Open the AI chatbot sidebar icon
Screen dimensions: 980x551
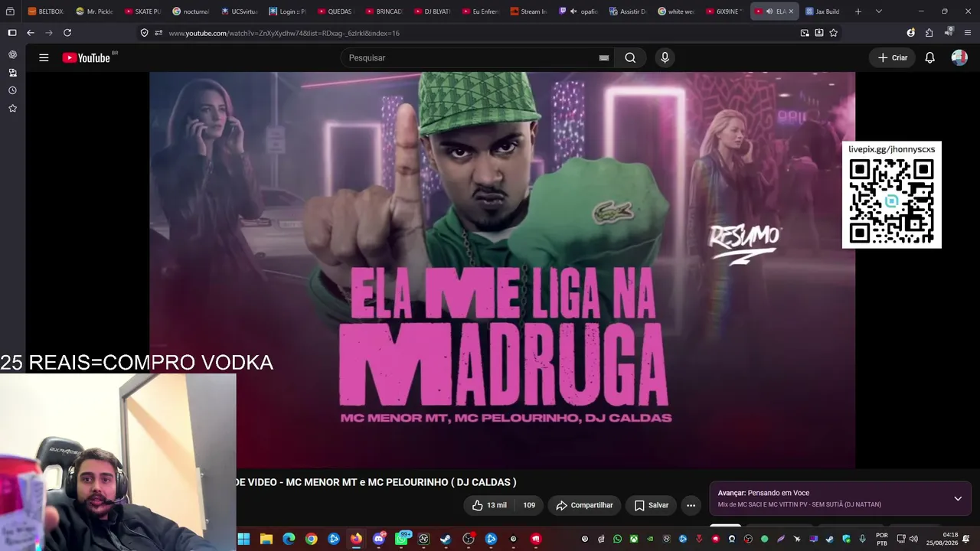pos(12,54)
